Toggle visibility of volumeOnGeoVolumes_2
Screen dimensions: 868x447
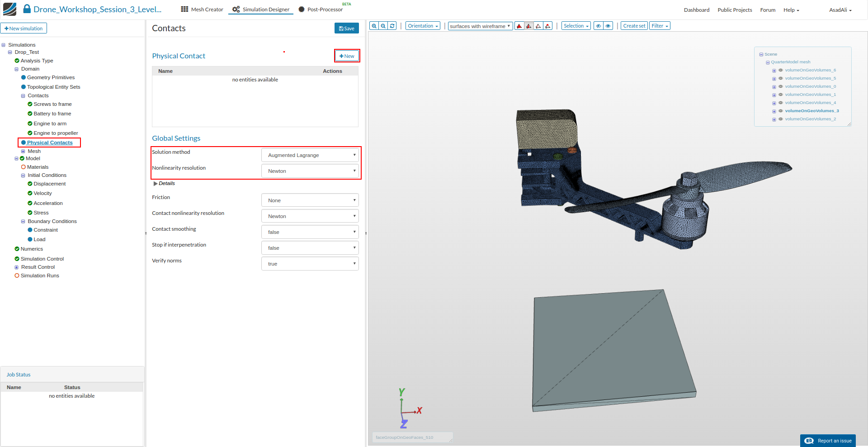click(781, 119)
